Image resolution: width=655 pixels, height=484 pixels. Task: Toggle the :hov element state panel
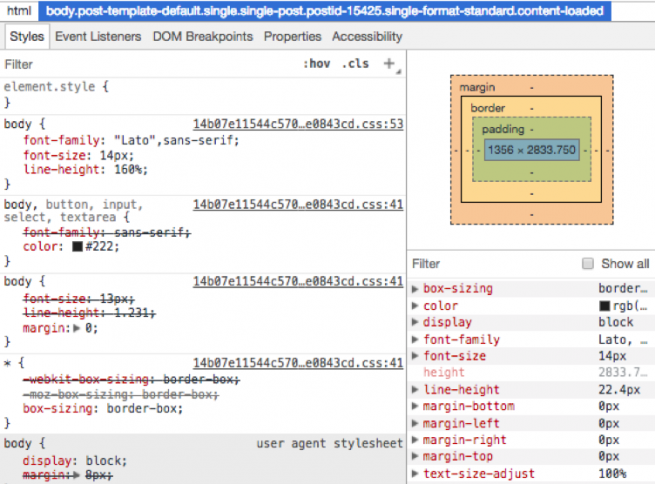[317, 64]
